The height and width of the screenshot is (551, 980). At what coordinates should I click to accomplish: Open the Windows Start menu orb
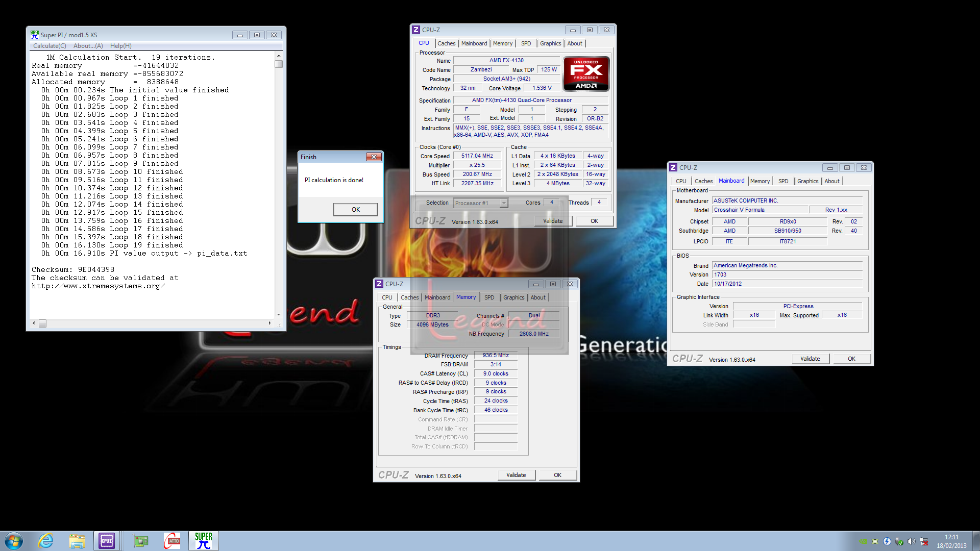(14, 541)
